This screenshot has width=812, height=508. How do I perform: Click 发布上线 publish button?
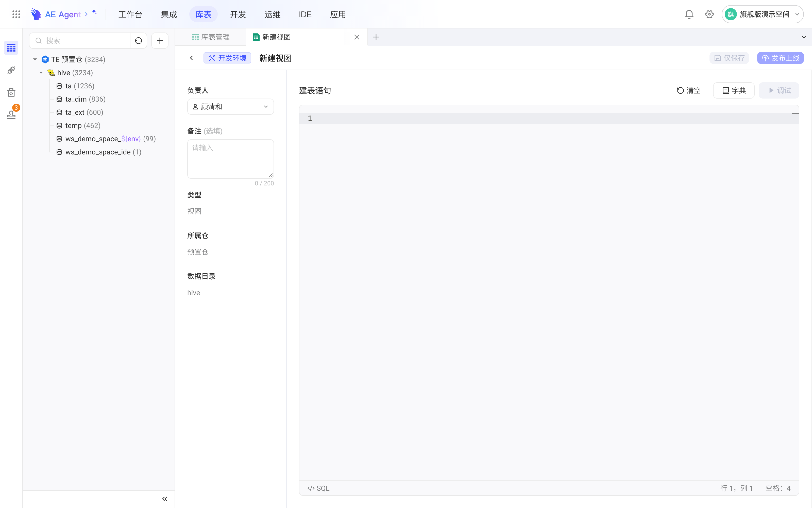click(780, 58)
